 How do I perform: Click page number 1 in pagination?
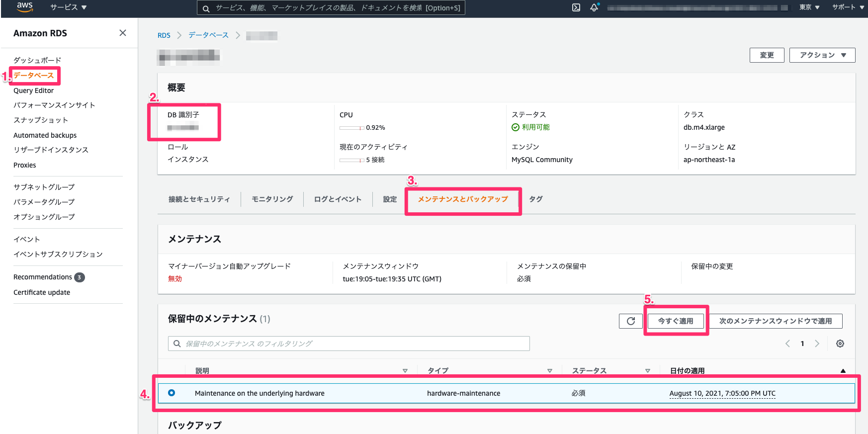coord(802,344)
